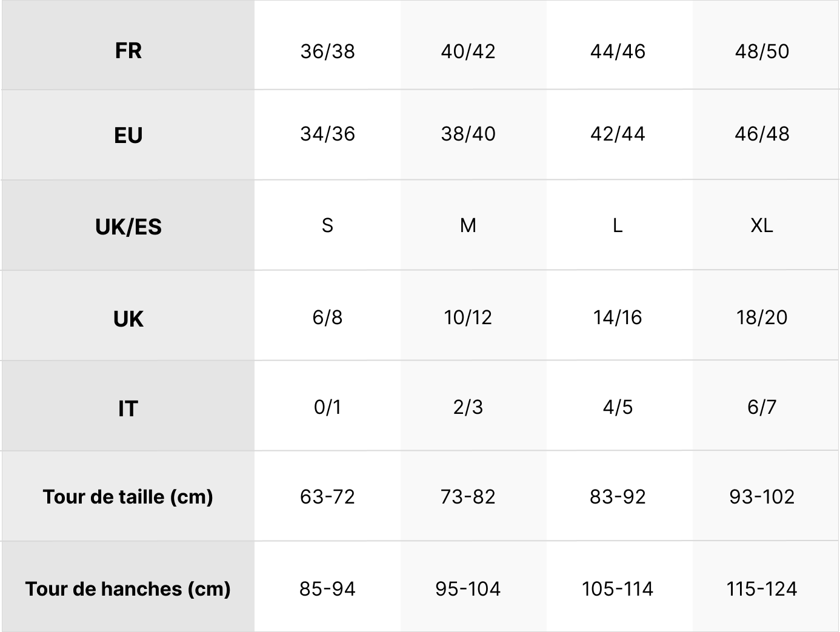Select hip measurement 105-114 cell
Viewport: 840px width, 632px height.
618,589
